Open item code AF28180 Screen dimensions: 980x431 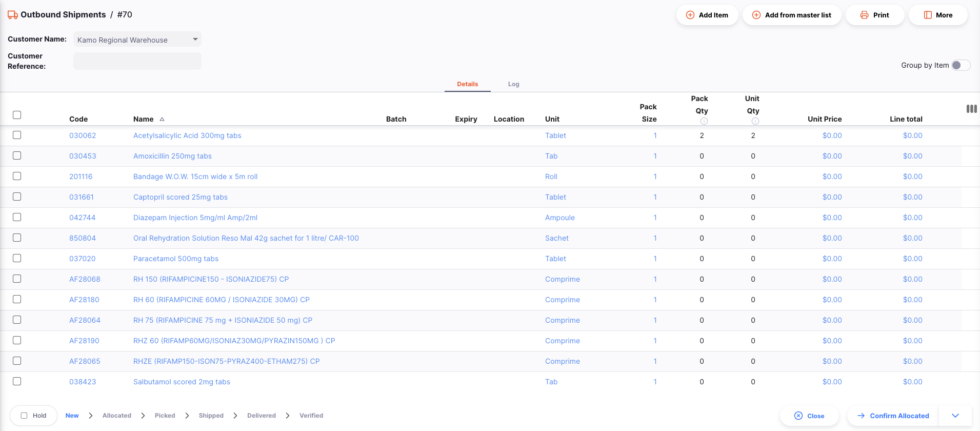click(x=84, y=300)
